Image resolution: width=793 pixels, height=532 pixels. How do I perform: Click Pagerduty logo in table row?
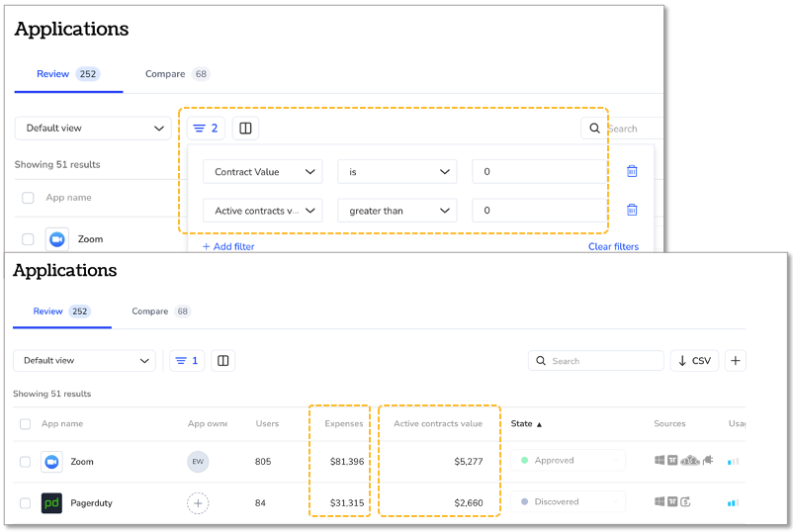pos(51,503)
